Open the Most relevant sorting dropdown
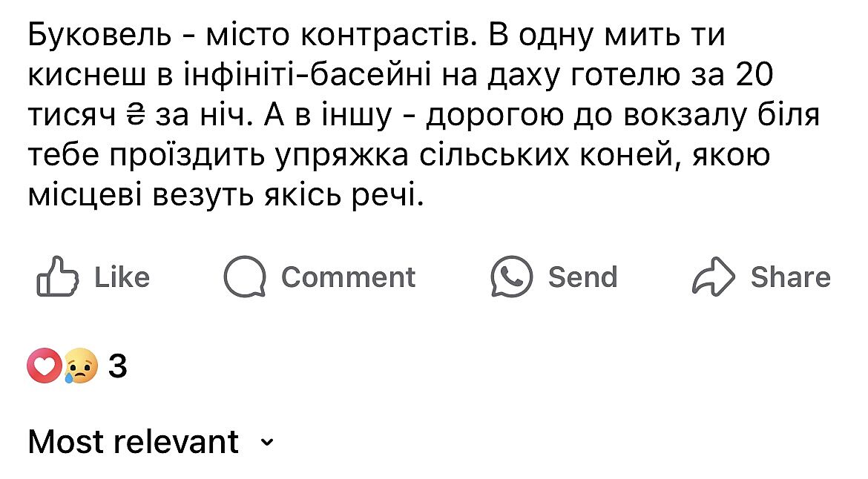The height and width of the screenshot is (479, 868). tap(134, 442)
